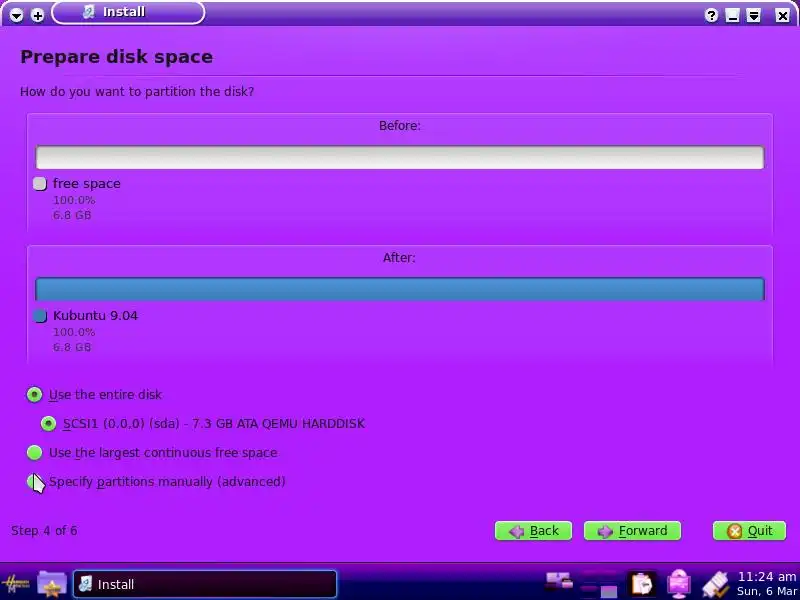Click the "Kubuntu 9.04" label

(95, 316)
